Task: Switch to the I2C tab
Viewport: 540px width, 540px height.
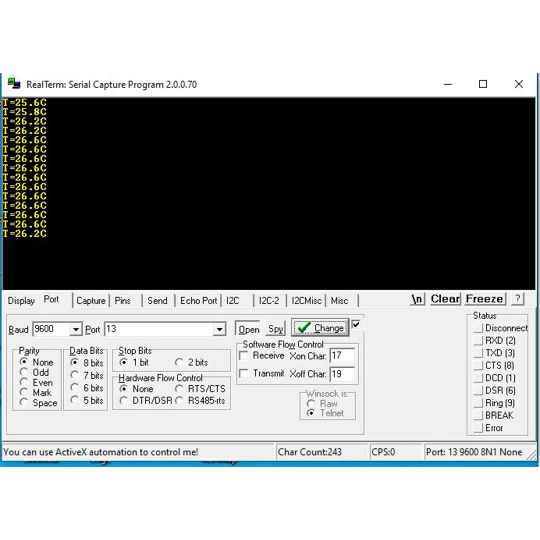Action: (232, 301)
